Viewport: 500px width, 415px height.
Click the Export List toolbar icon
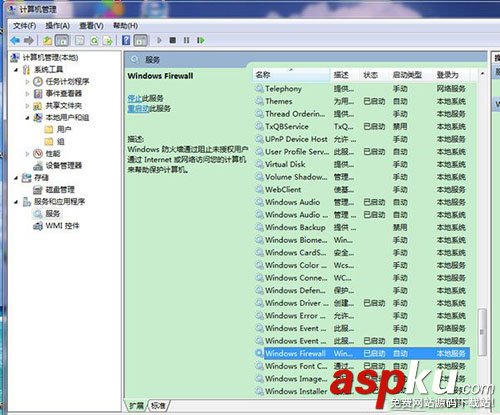(x=108, y=41)
